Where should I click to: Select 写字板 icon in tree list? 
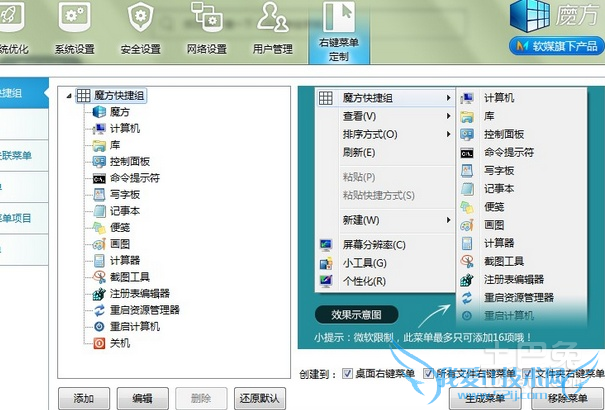click(x=99, y=194)
